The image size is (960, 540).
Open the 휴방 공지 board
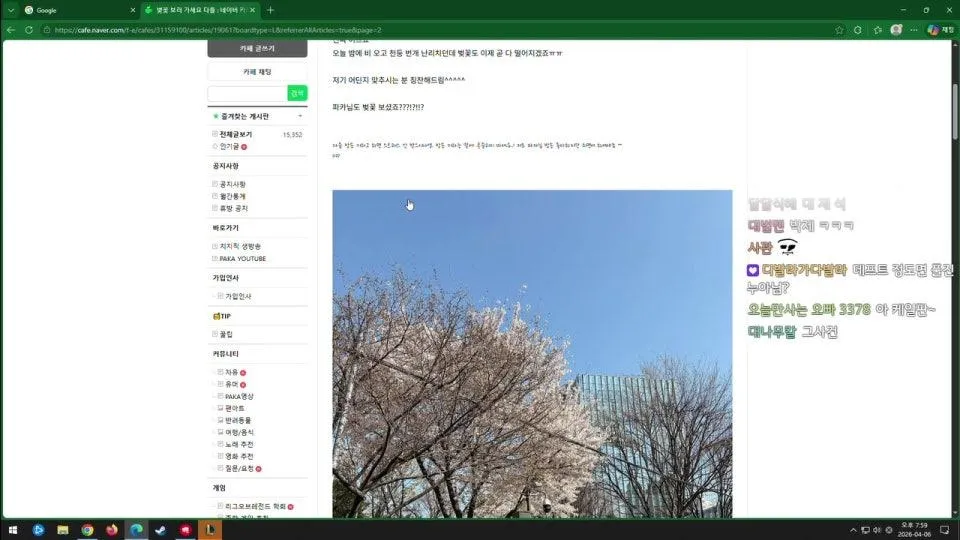click(234, 209)
